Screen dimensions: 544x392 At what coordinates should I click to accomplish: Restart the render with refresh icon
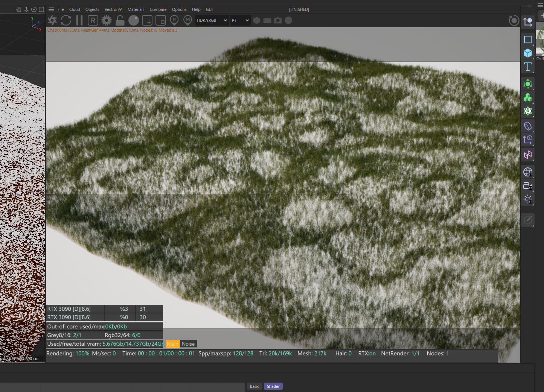pos(66,20)
